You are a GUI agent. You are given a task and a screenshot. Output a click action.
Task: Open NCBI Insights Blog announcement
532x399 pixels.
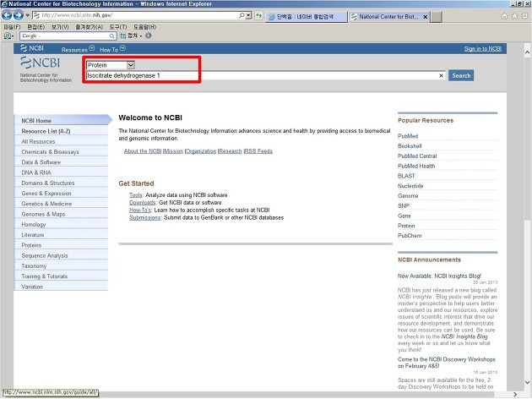(x=439, y=276)
